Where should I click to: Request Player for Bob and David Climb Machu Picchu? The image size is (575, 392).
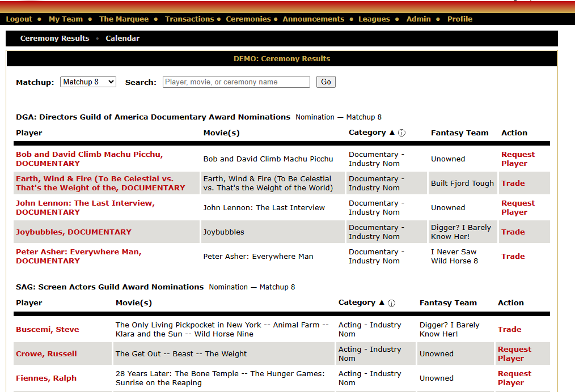click(518, 159)
